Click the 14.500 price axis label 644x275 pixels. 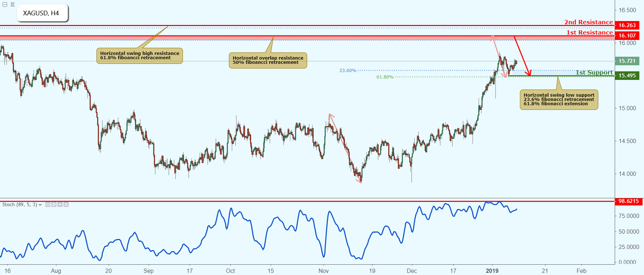click(627, 141)
